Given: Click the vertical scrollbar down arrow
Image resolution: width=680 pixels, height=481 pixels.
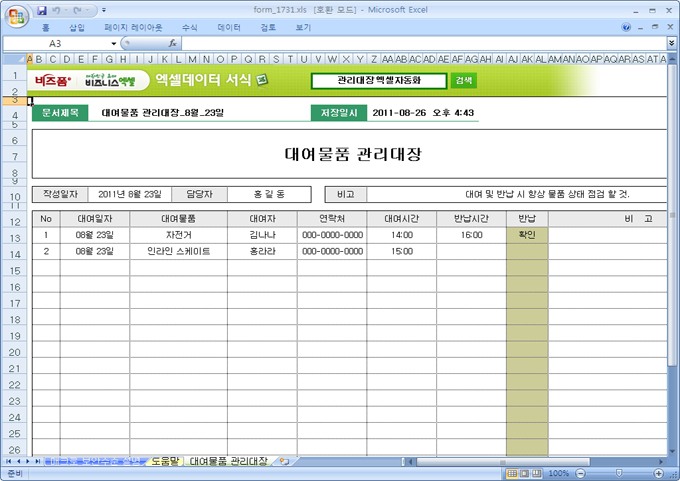Looking at the screenshot, I should tap(672, 451).
